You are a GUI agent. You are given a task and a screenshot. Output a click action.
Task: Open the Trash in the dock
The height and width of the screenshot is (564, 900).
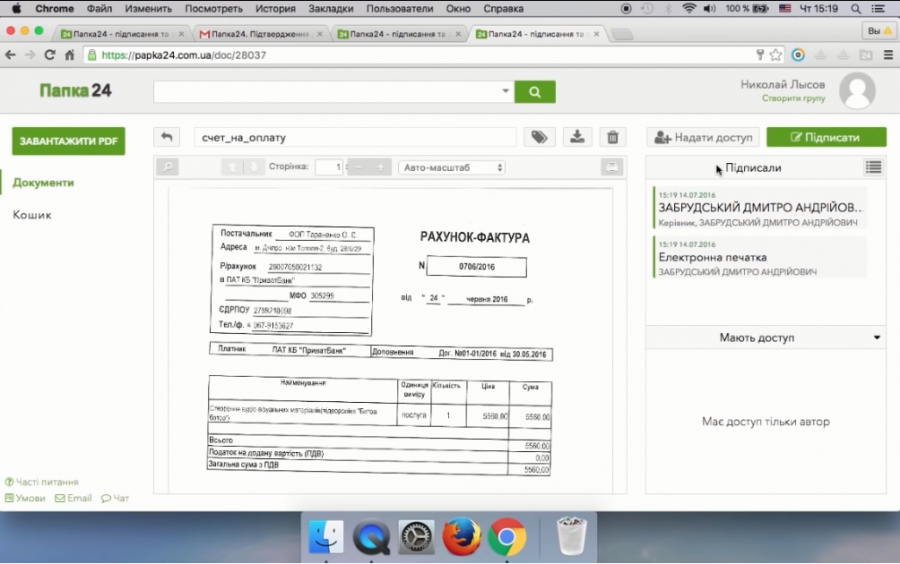tap(572, 536)
